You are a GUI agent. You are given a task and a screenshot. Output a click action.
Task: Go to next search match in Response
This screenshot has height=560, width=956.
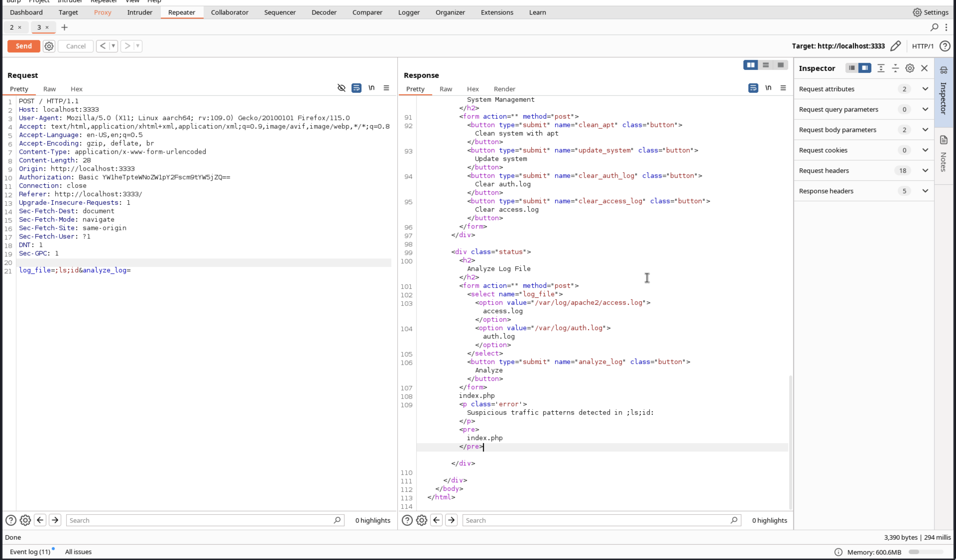click(x=451, y=520)
